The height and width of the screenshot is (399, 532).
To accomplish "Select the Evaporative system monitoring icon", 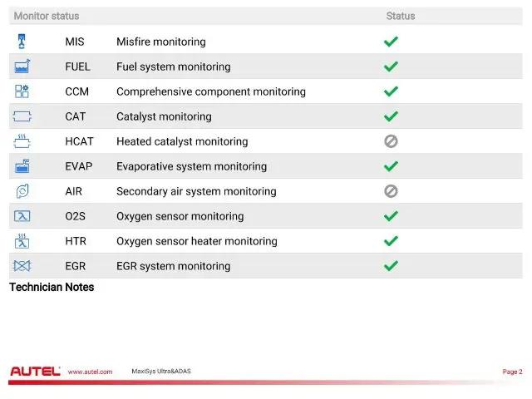I will click(22, 166).
